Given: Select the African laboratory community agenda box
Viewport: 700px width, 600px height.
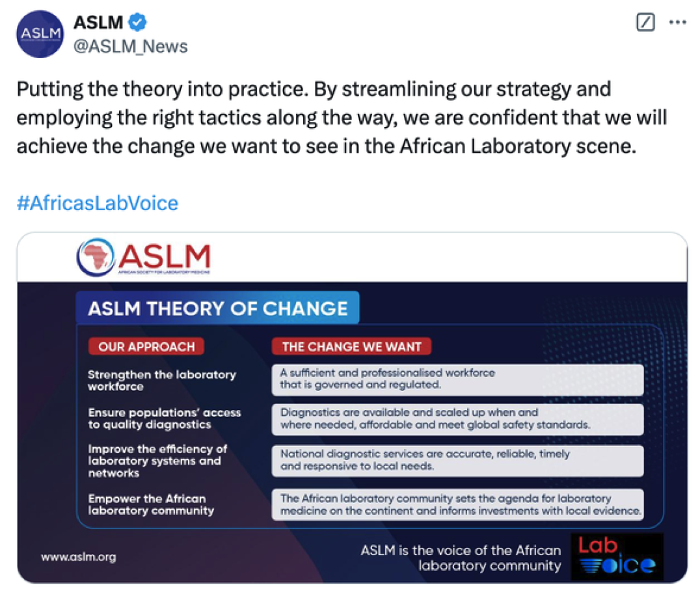Looking at the screenshot, I should pos(457,504).
